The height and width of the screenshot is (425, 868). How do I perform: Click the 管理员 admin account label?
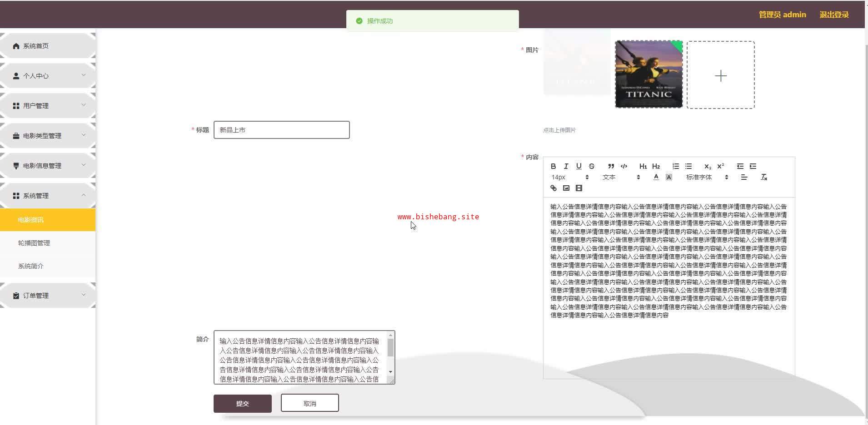point(783,15)
